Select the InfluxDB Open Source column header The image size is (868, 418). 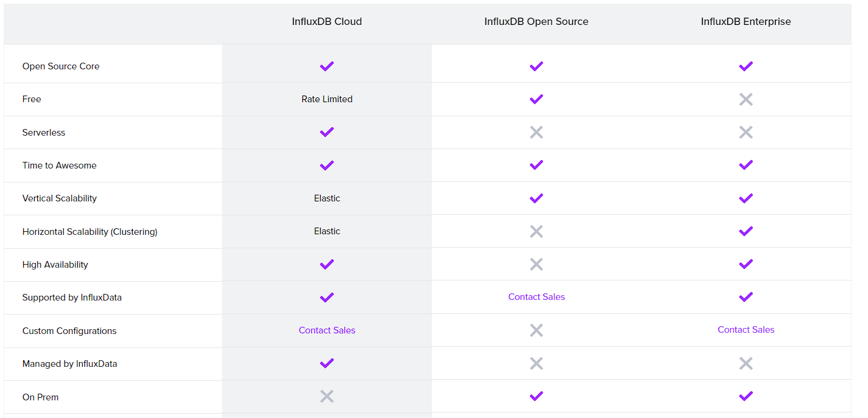pyautogui.click(x=536, y=22)
